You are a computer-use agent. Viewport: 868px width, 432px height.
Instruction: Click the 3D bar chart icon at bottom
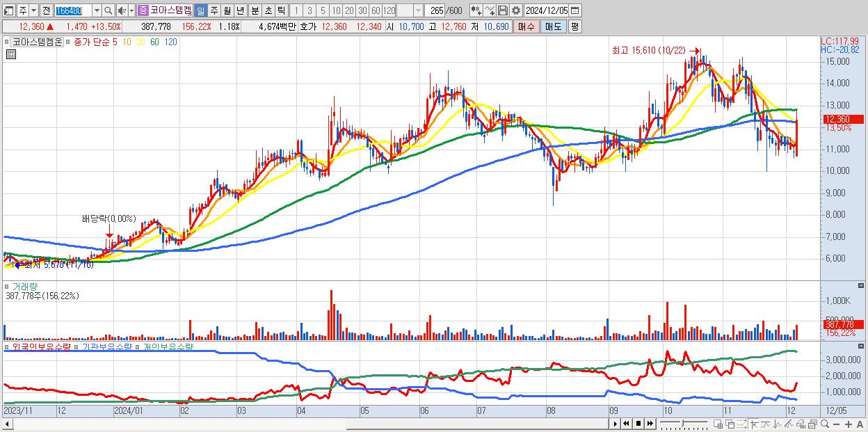pyautogui.click(x=801, y=424)
